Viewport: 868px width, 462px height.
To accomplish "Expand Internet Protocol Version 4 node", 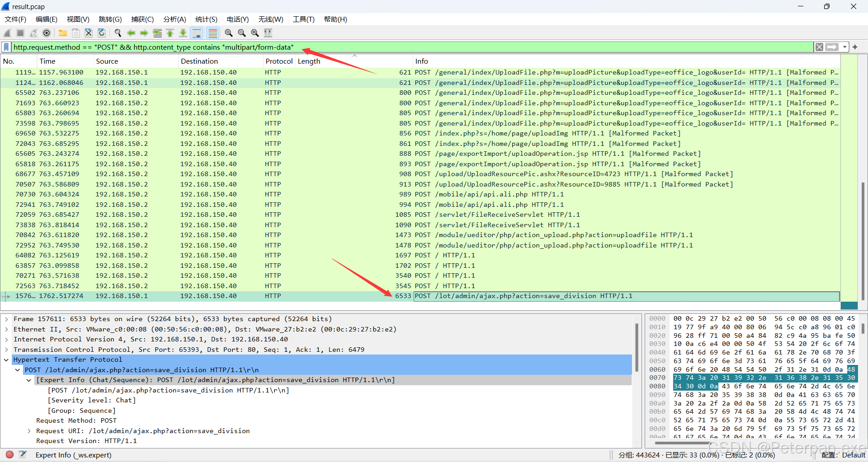I will click(6, 339).
